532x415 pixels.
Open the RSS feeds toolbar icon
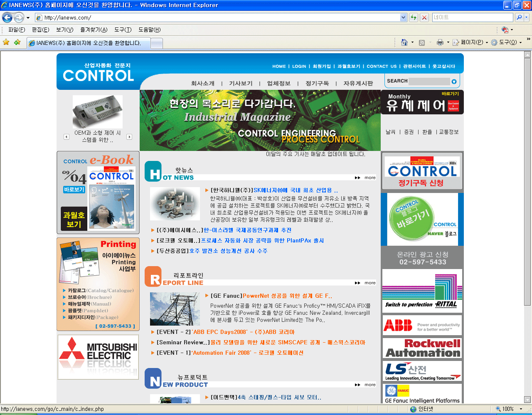[x=422, y=42]
